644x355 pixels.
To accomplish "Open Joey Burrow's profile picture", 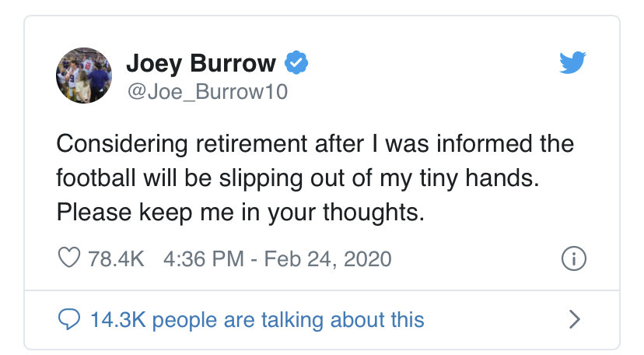I will coord(84,76).
